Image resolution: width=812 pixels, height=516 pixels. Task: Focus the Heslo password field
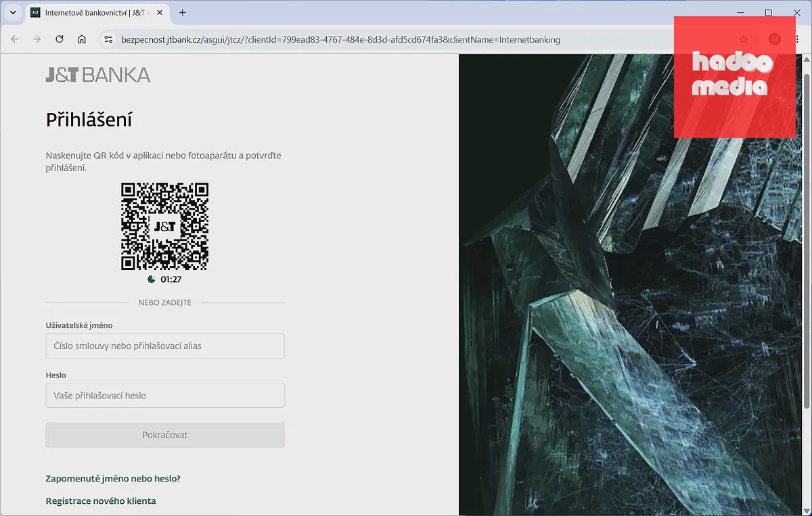click(x=165, y=396)
